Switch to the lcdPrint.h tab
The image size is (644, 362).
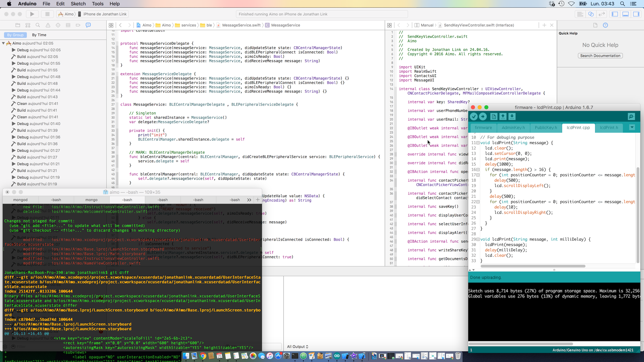[609, 128]
